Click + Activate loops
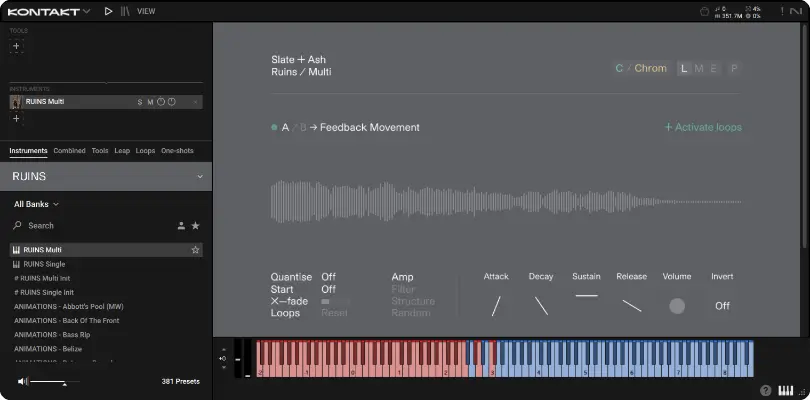Image resolution: width=810 pixels, height=400 pixels. tap(703, 127)
